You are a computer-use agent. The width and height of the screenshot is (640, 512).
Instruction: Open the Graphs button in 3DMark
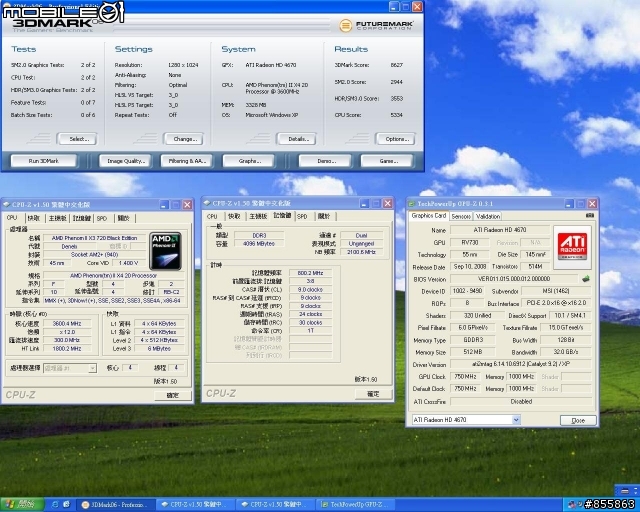click(x=249, y=161)
